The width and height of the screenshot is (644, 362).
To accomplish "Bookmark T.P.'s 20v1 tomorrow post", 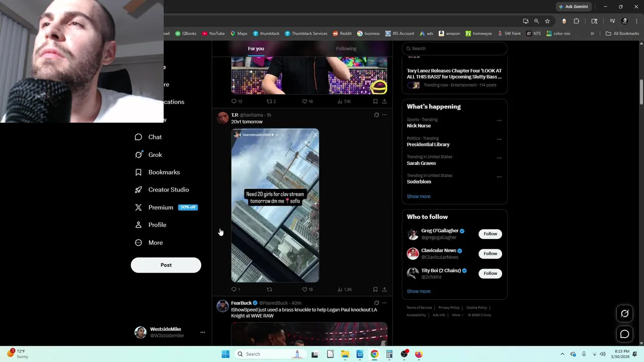I will click(x=375, y=289).
